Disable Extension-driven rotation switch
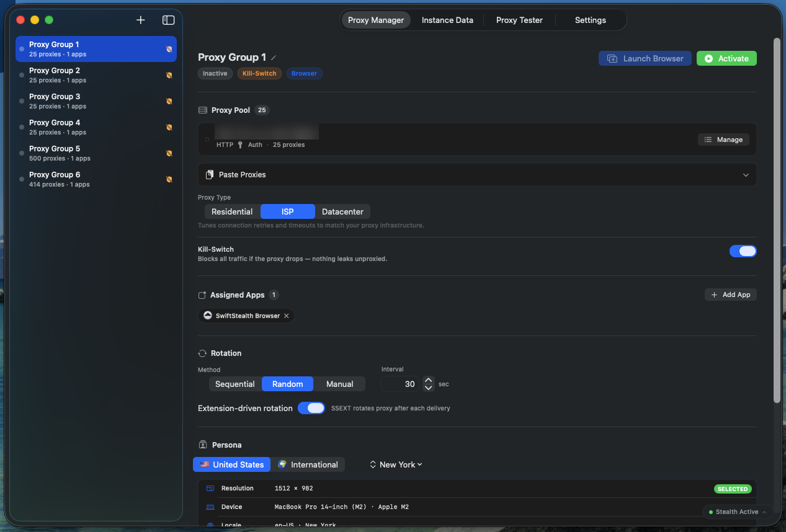Image resolution: width=786 pixels, height=532 pixels. pos(311,408)
